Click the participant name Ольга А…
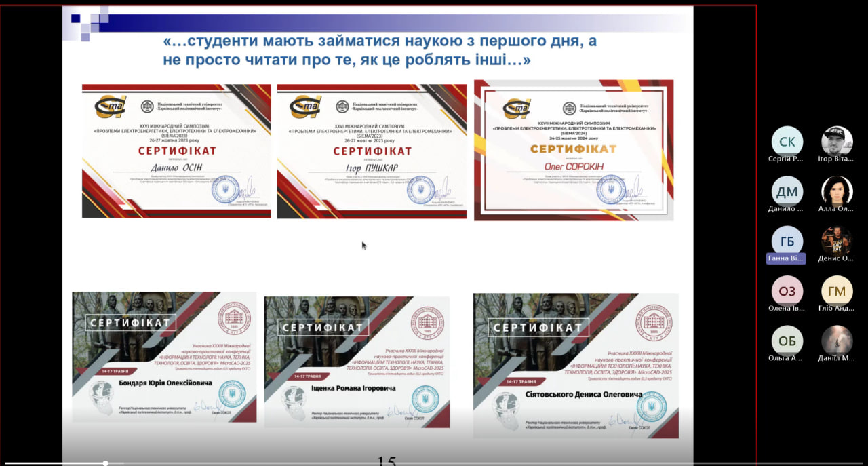 786,357
